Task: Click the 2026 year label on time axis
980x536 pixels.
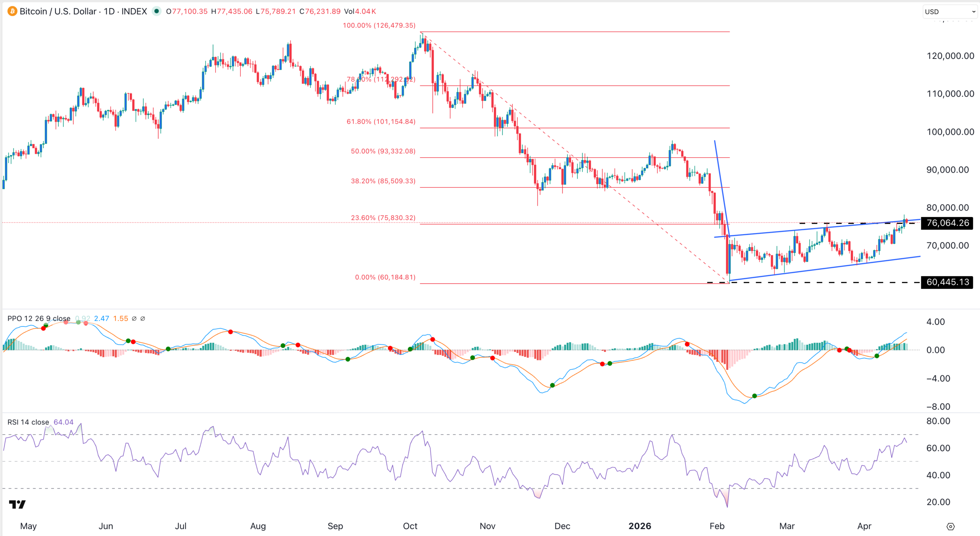Action: (640, 526)
